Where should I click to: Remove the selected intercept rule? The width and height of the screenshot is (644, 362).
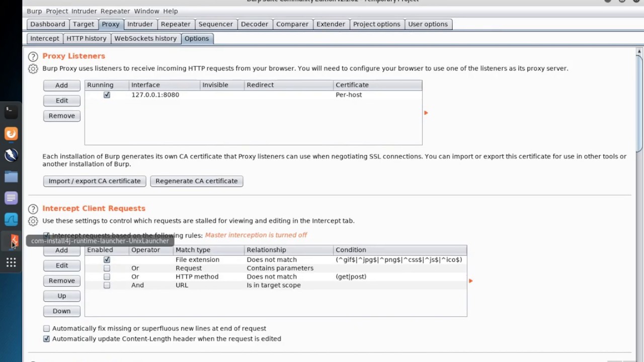[x=61, y=281]
